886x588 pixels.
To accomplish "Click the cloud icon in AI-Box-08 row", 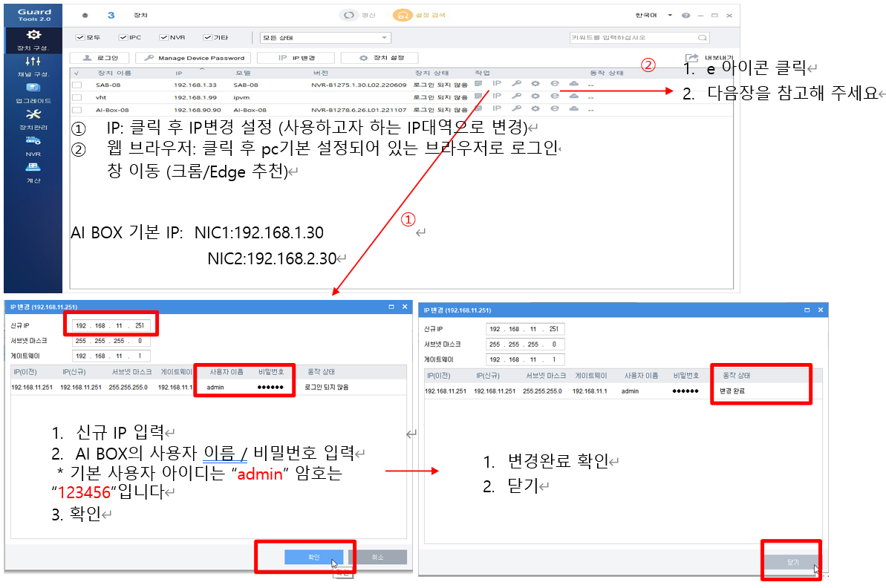I will pos(573,110).
